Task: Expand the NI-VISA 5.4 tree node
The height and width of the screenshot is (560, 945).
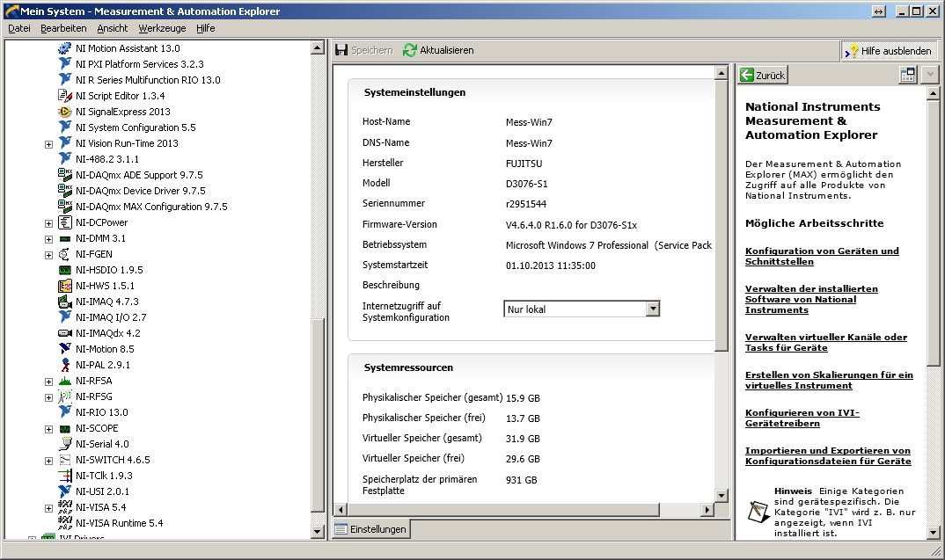Action: (48, 508)
